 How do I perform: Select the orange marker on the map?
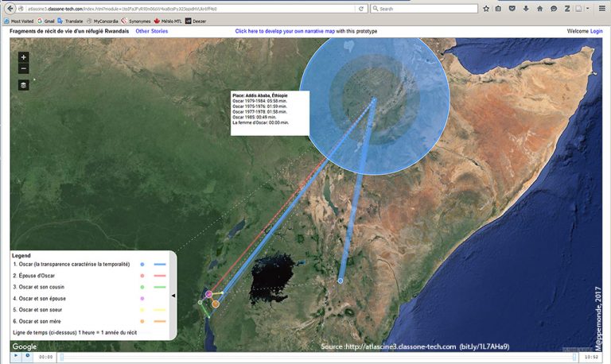[216, 304]
